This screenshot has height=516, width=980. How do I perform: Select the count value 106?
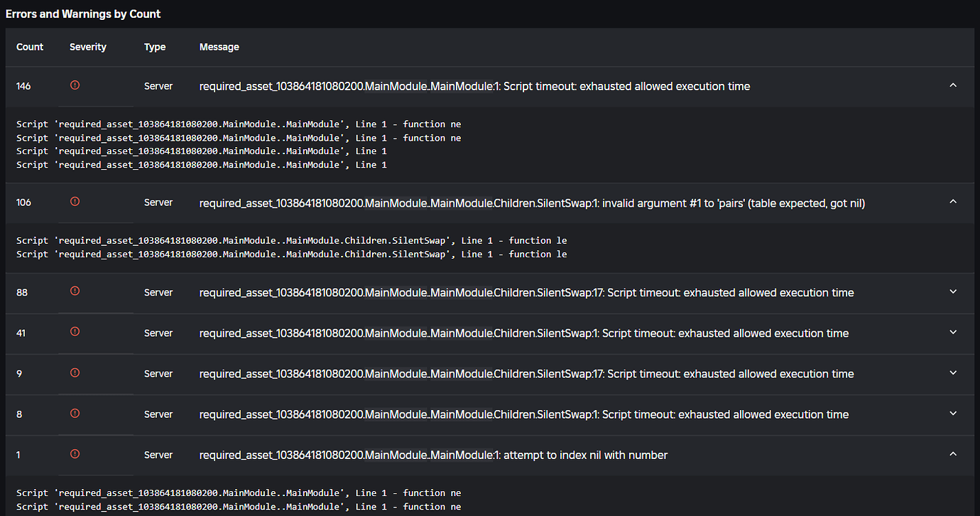pos(25,203)
